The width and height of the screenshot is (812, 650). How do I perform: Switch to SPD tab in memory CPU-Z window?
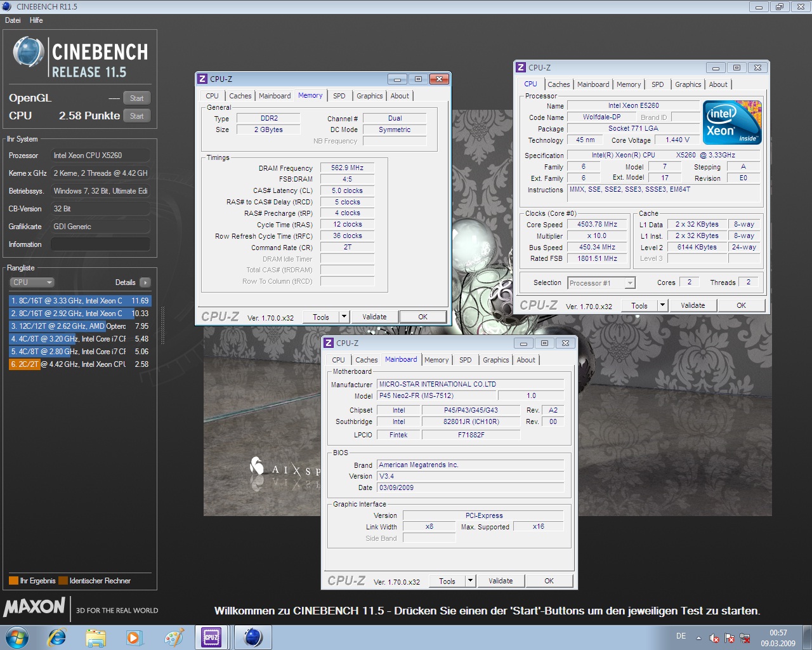point(339,96)
